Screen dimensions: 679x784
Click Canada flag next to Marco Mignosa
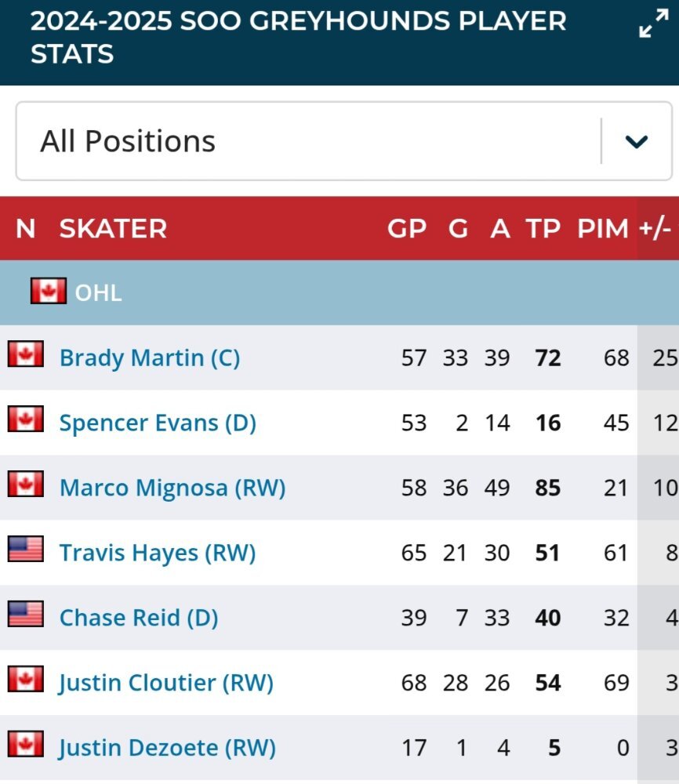point(26,484)
